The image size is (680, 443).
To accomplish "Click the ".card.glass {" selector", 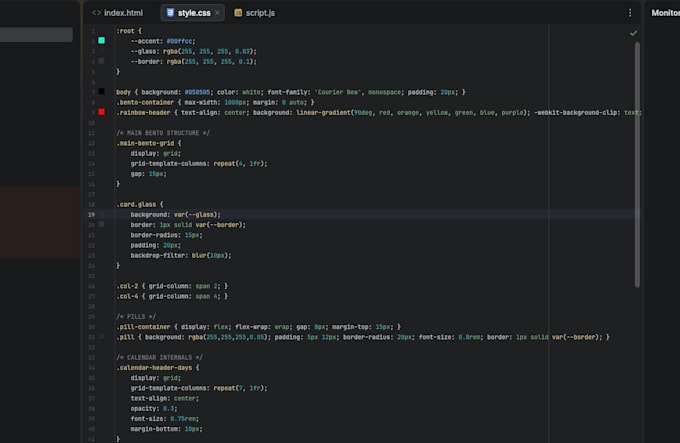I will [140, 205].
